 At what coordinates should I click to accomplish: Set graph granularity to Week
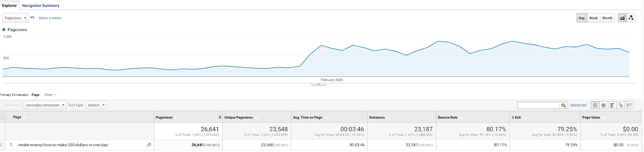pyautogui.click(x=593, y=18)
